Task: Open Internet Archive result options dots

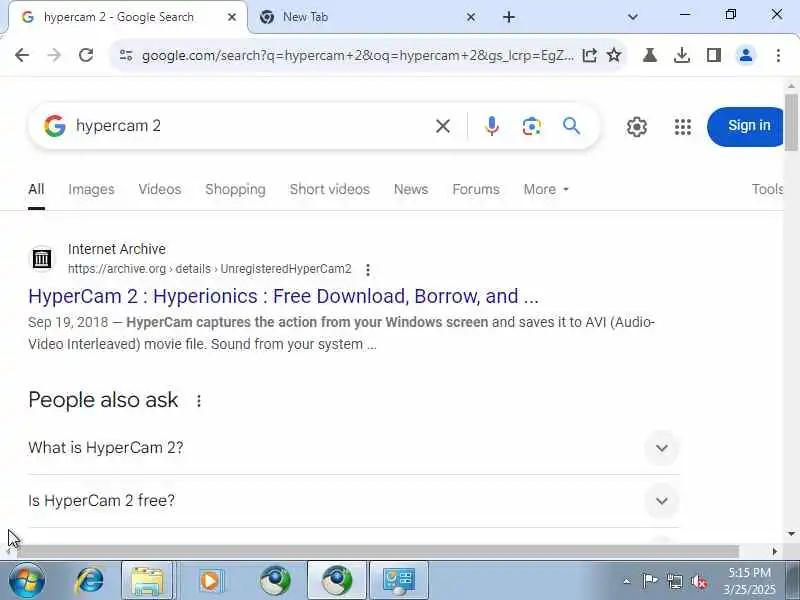Action: pyautogui.click(x=368, y=269)
